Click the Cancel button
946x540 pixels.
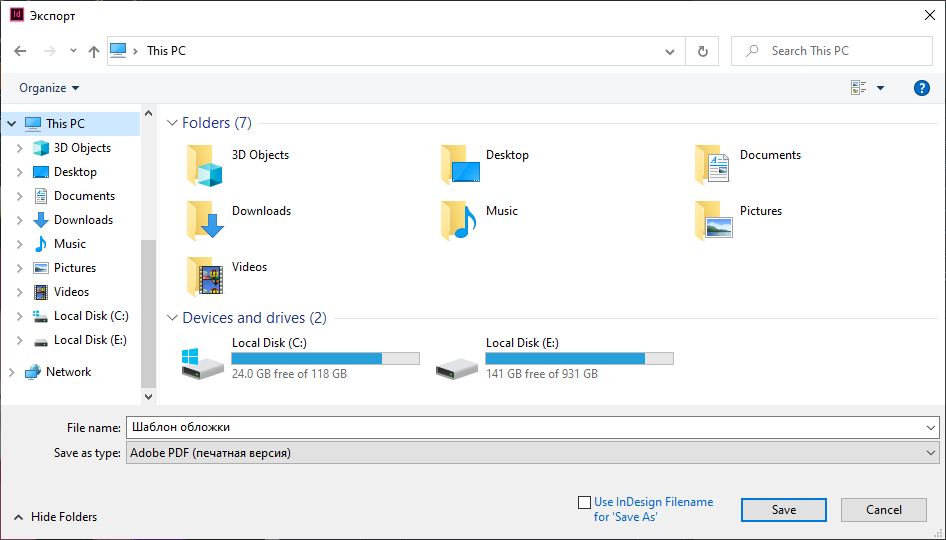tap(883, 510)
